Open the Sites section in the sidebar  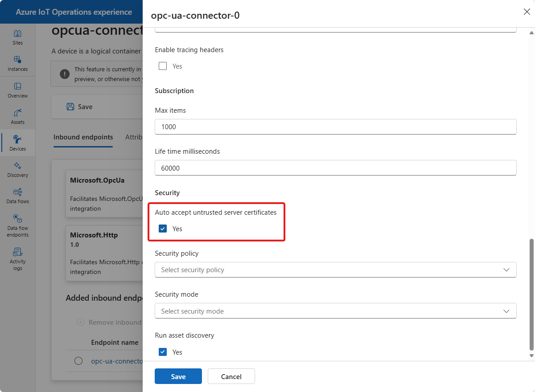(x=17, y=38)
